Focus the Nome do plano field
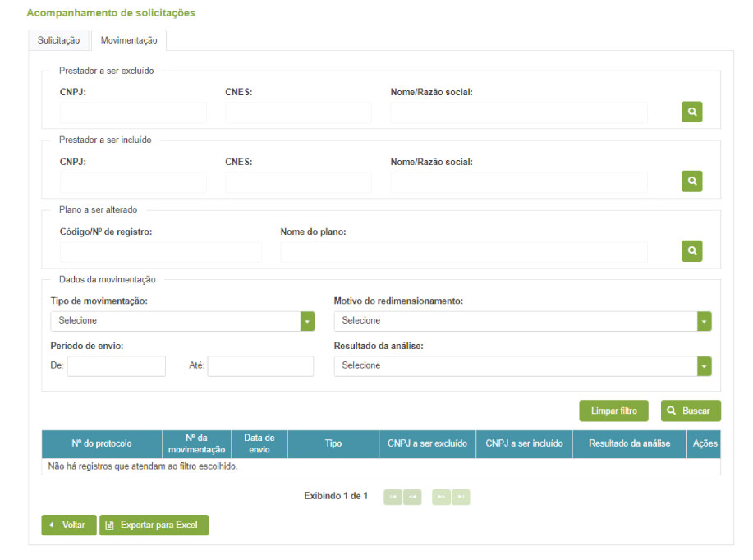753x560 pixels. tap(463, 252)
